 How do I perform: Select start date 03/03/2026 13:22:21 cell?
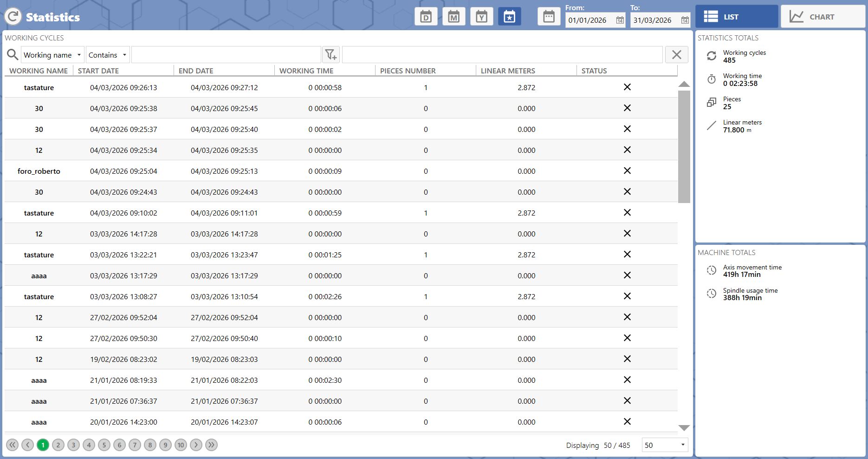coord(123,255)
